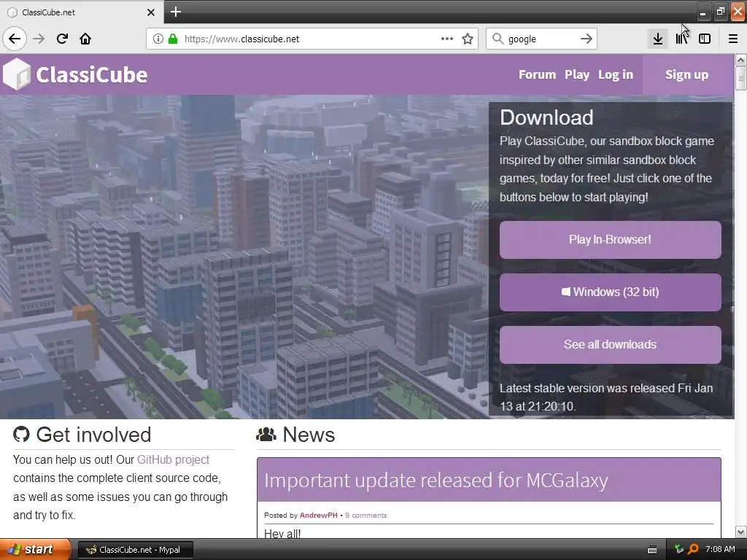
Task: Close the ClassiCube.net tab
Action: [151, 12]
